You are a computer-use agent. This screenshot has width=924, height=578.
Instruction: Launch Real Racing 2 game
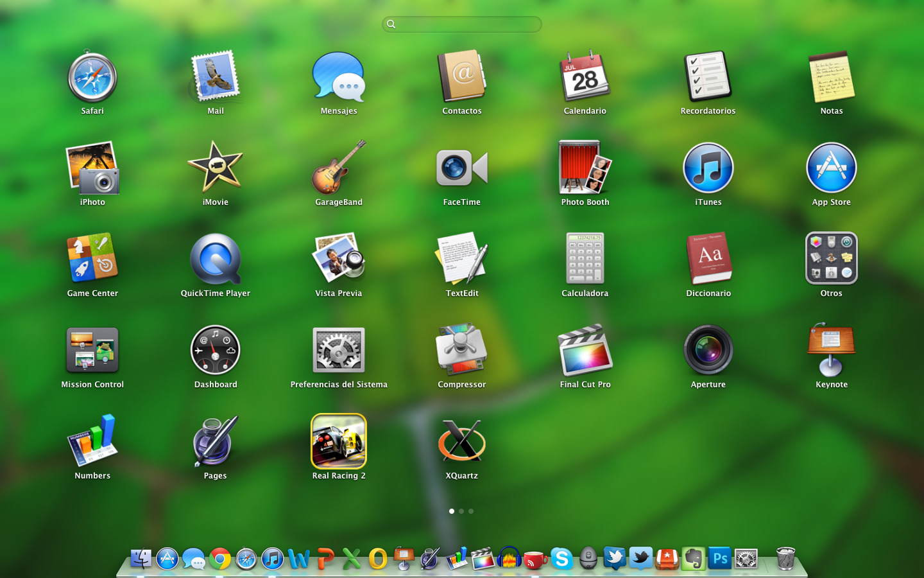click(339, 442)
